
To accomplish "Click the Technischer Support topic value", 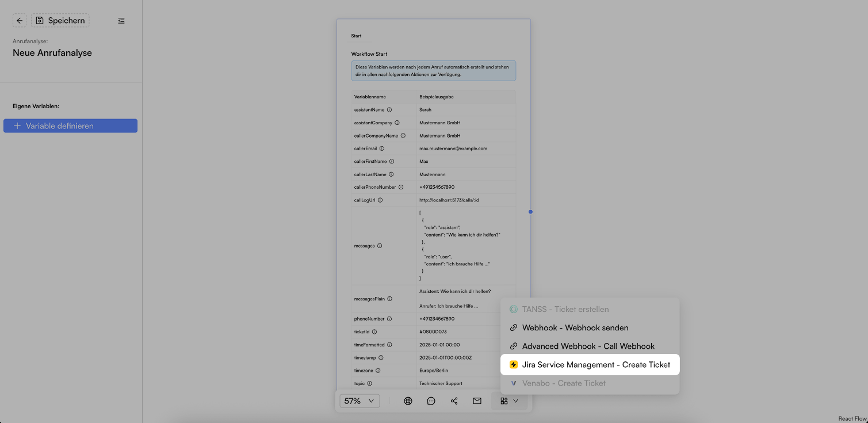I will click(x=441, y=383).
